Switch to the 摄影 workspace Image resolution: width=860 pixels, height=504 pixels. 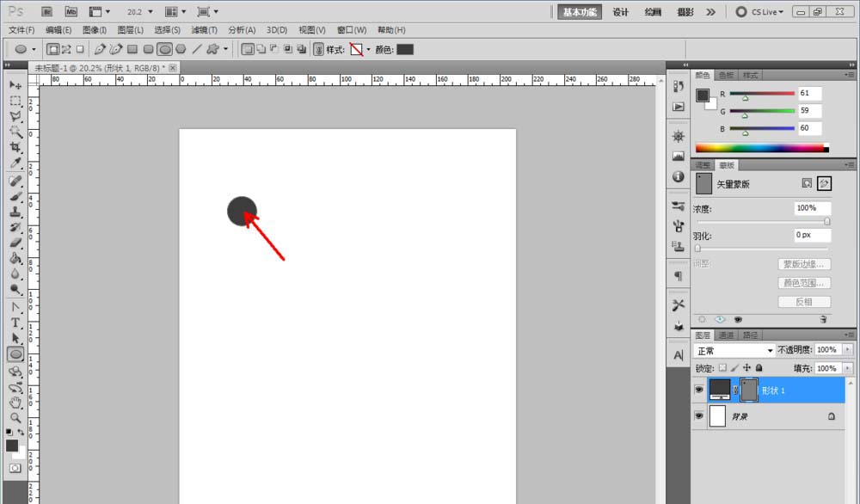tap(685, 12)
